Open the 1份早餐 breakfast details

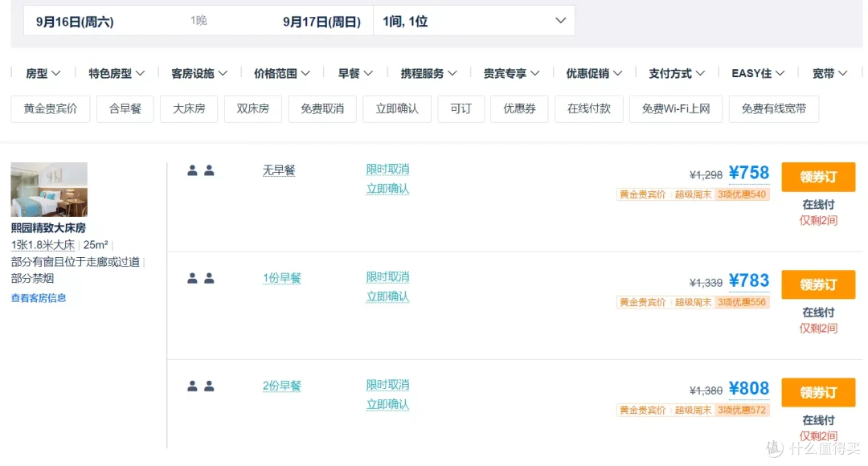[282, 278]
